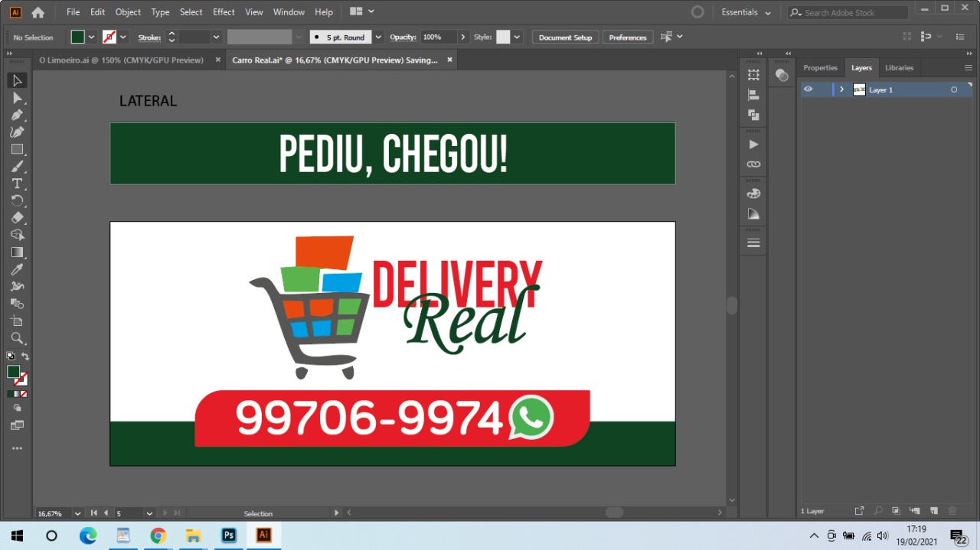980x550 pixels.
Task: Click the Preferences button
Action: [628, 37]
